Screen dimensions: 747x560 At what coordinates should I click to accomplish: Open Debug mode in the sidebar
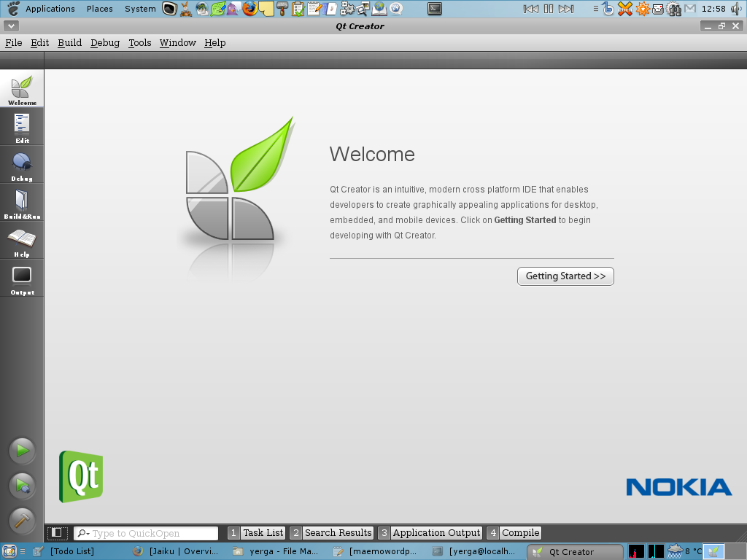coord(22,166)
